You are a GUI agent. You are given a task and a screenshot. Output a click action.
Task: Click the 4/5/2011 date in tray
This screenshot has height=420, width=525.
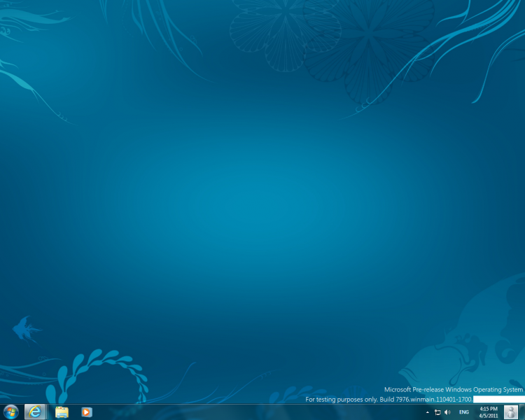point(489,416)
